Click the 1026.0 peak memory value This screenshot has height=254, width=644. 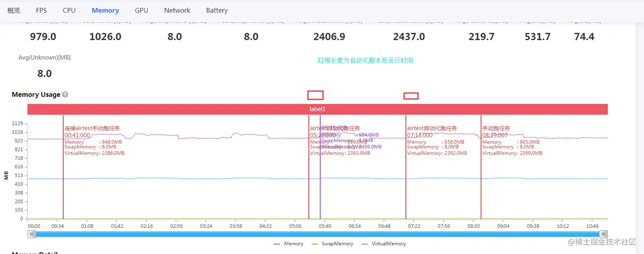[105, 37]
